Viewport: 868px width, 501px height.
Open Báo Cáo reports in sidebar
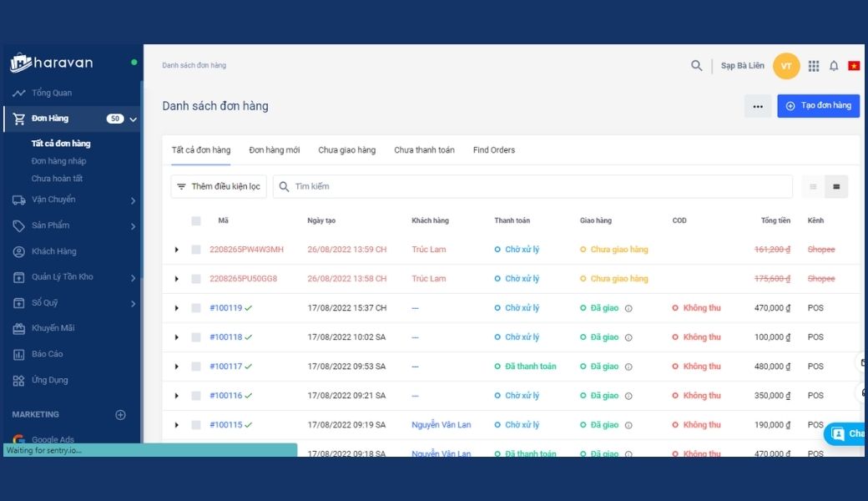pyautogui.click(x=47, y=354)
